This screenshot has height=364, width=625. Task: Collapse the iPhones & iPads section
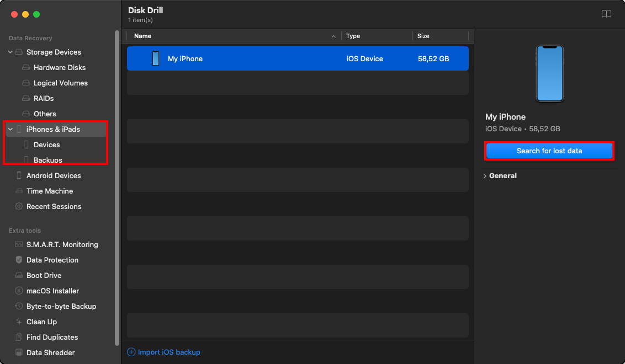tap(10, 130)
